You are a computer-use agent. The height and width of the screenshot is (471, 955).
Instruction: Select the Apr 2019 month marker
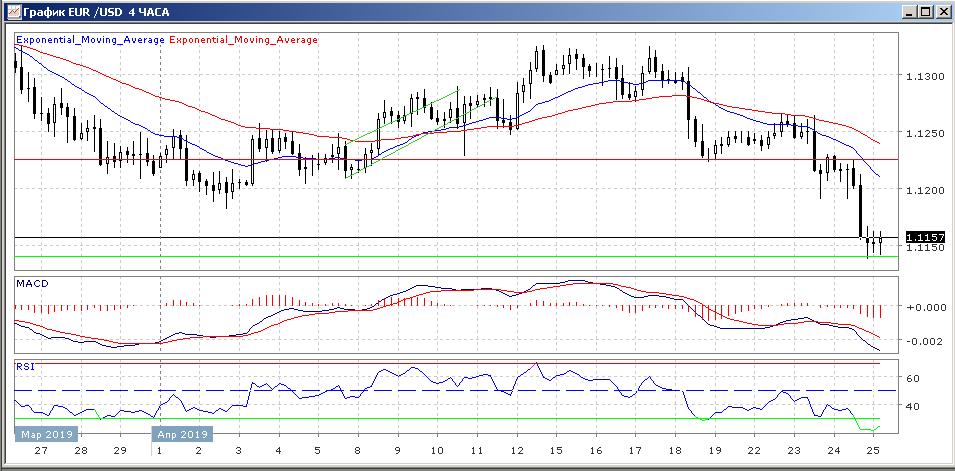pos(181,434)
